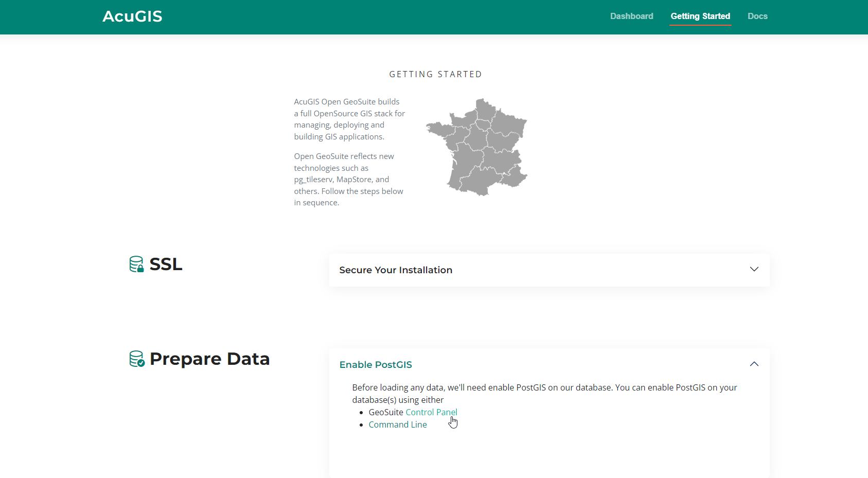Screen dimensions: 868x478
Task: Click the Prepare Data section heading
Action: point(209,359)
